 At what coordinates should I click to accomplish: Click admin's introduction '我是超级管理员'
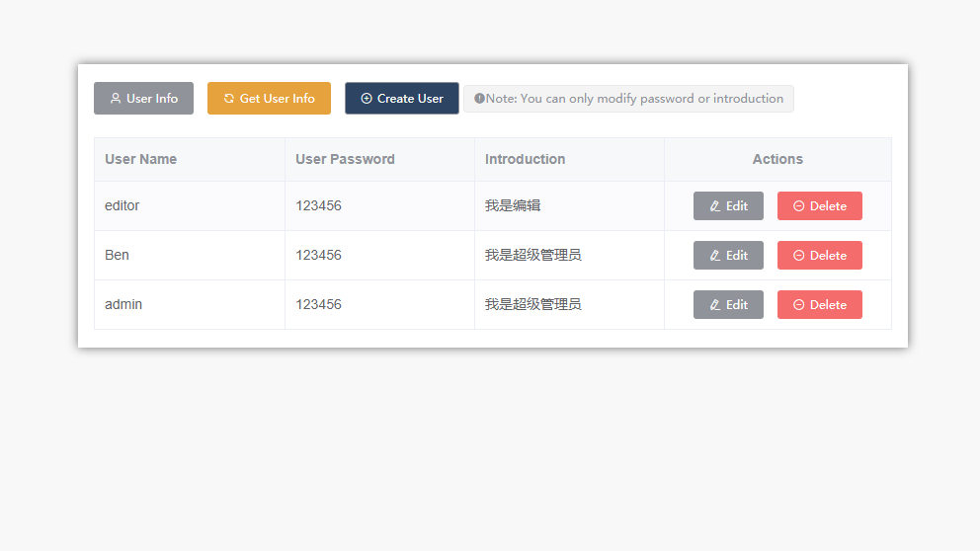(x=533, y=304)
